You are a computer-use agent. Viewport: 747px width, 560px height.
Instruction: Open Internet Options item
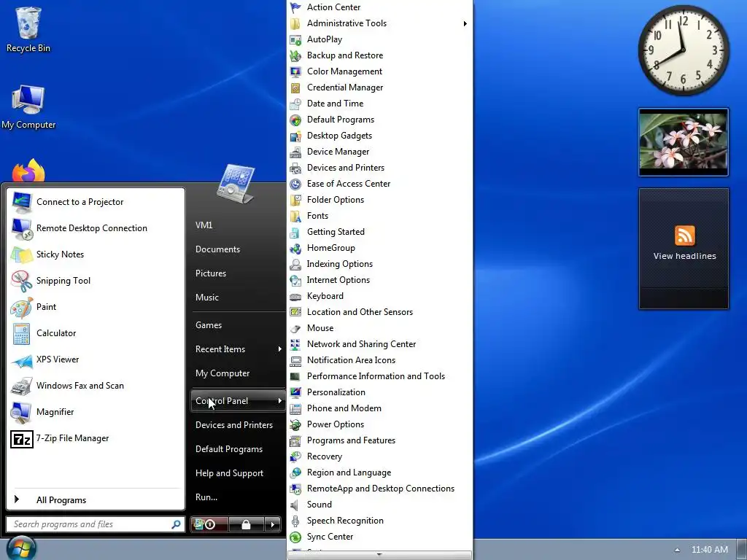pyautogui.click(x=338, y=280)
